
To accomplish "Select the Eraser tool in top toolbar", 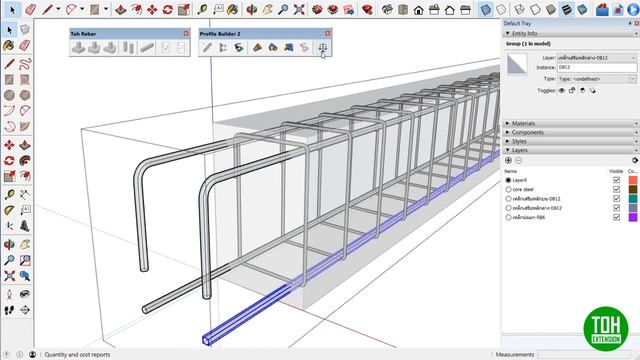I will coord(31,9).
